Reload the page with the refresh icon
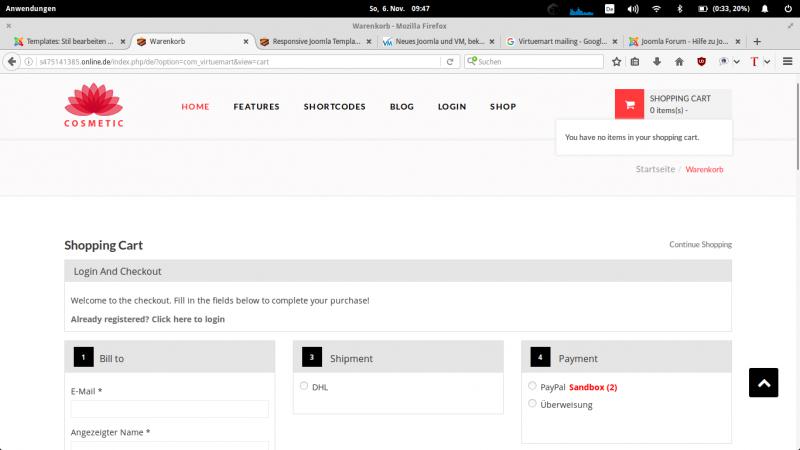 450,62
